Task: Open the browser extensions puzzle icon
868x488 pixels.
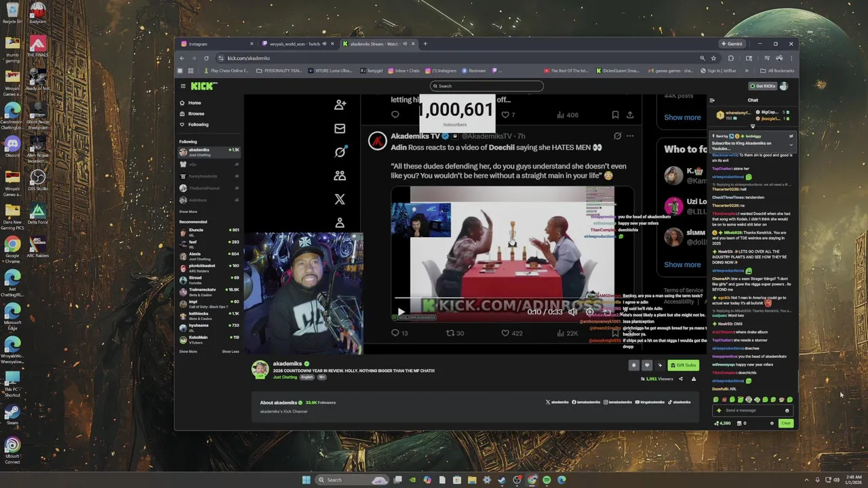Action: (x=730, y=58)
